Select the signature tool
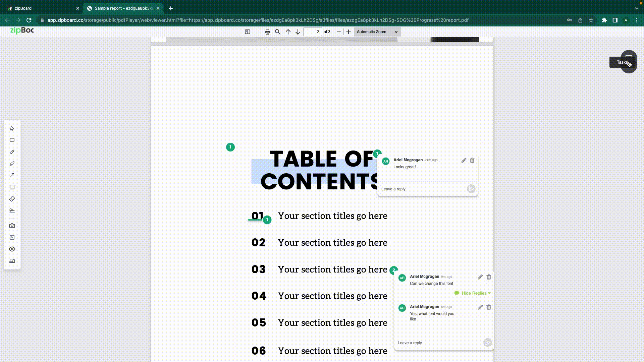Viewport: 644px width, 362px height. coord(12,210)
